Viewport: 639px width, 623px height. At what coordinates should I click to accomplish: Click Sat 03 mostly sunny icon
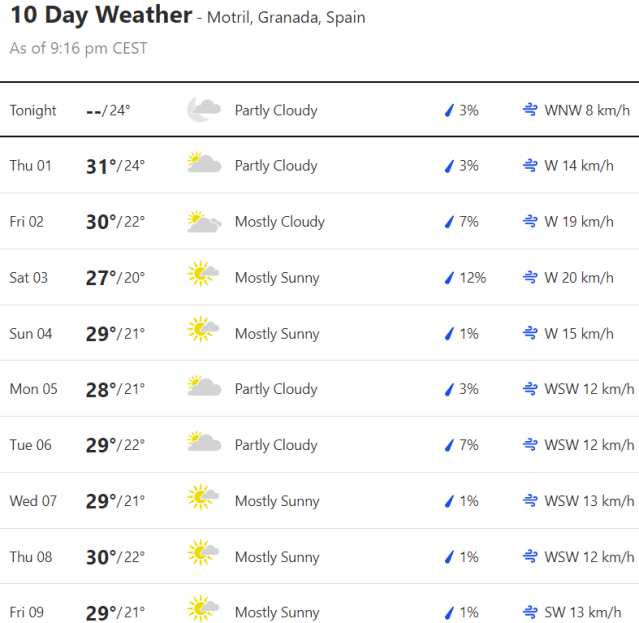coord(204,277)
